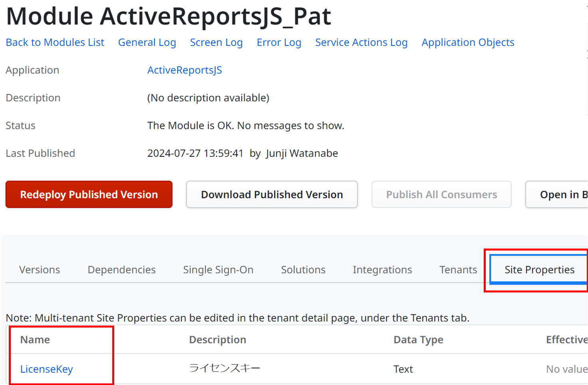Click the Last Published timestamp 2024-07-27 13:59:41
The width and height of the screenshot is (588, 385).
pyautogui.click(x=195, y=153)
